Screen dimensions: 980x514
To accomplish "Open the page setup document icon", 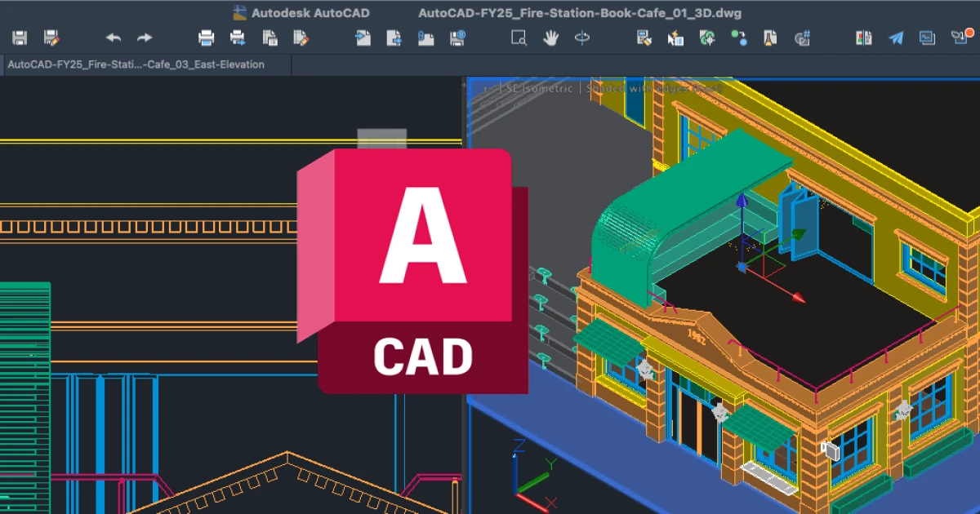I will point(269,38).
